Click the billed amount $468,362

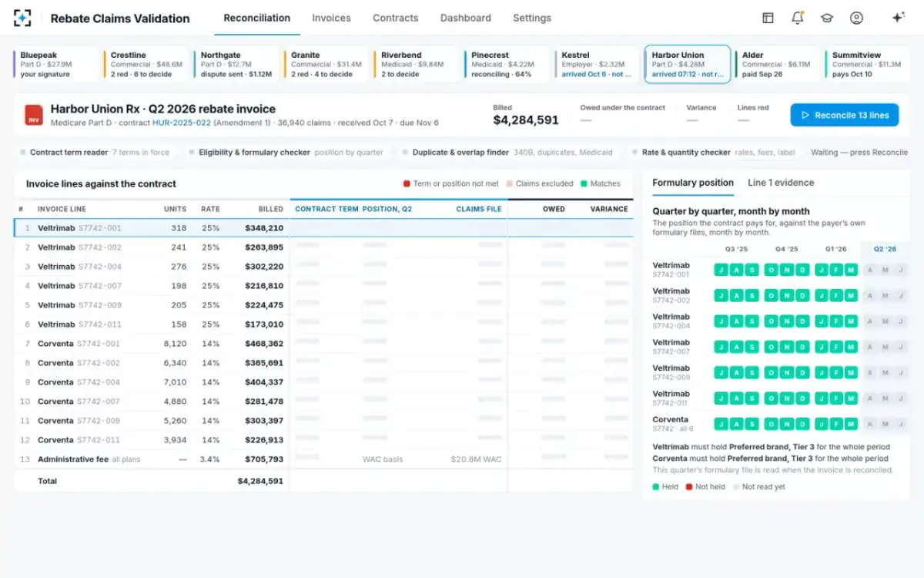pos(264,344)
